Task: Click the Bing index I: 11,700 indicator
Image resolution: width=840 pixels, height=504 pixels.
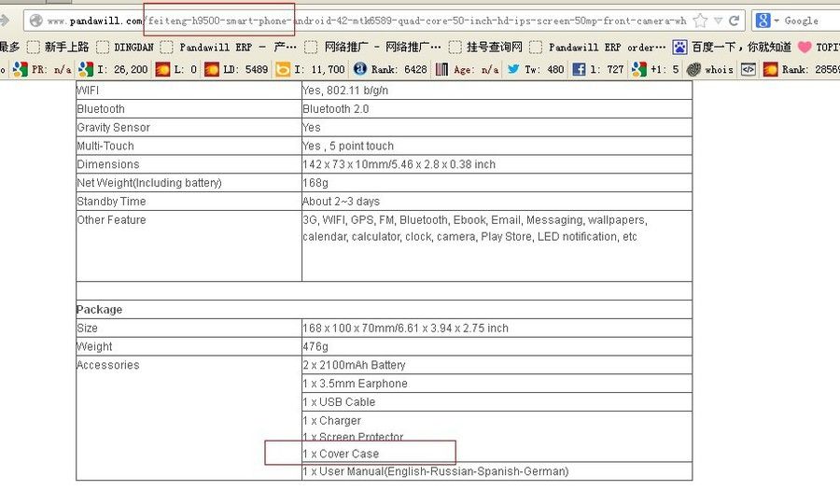Action: pyautogui.click(x=310, y=69)
